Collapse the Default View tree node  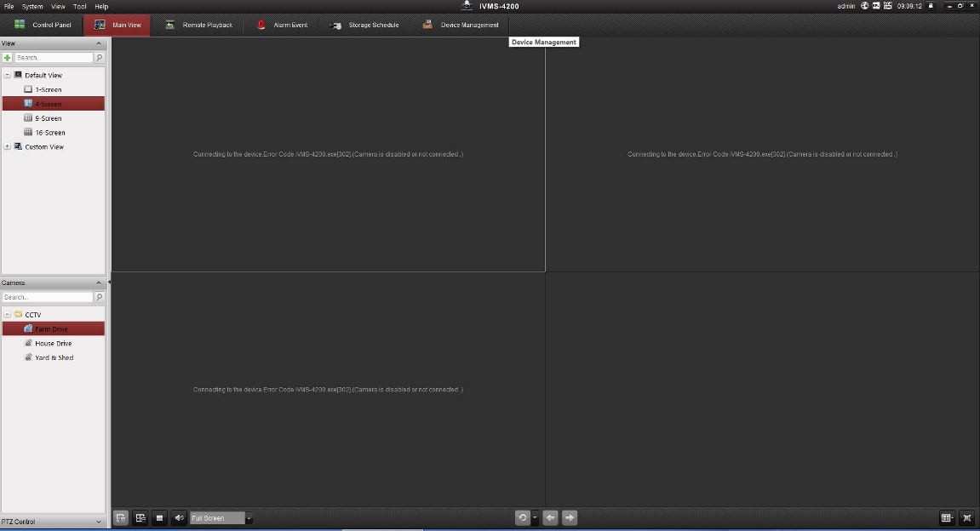point(8,75)
